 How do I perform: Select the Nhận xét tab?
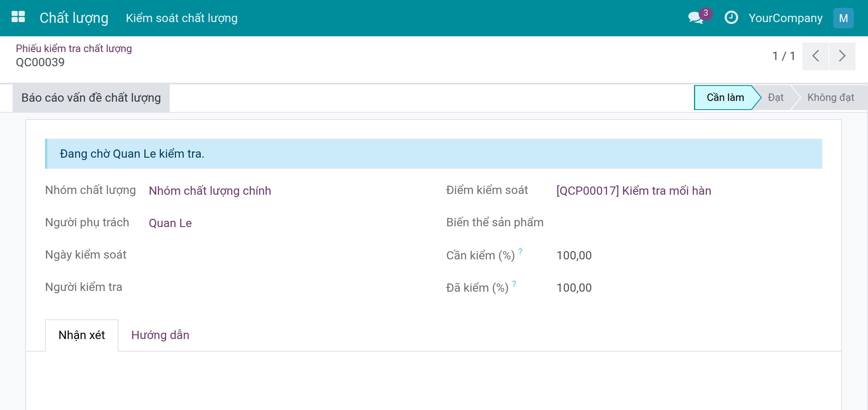click(82, 335)
